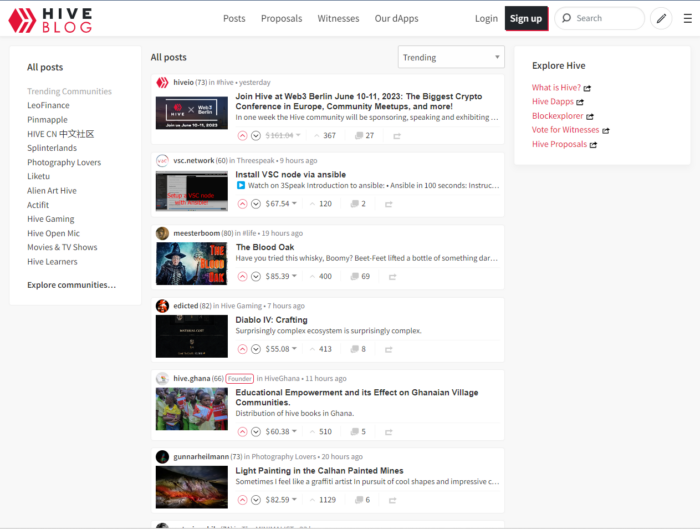700x529 pixels.
Task: Select LeoFinance community in sidebar
Action: pos(48,105)
